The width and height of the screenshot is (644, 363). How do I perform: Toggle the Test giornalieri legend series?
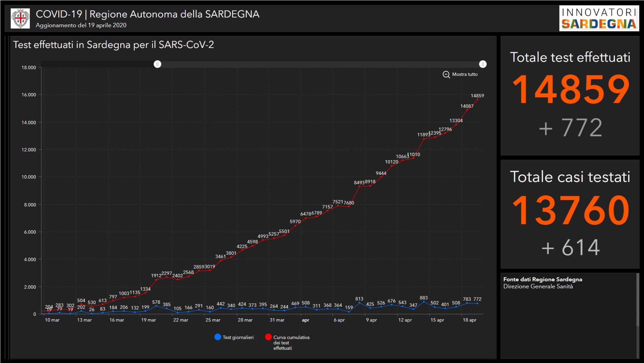[x=238, y=337]
